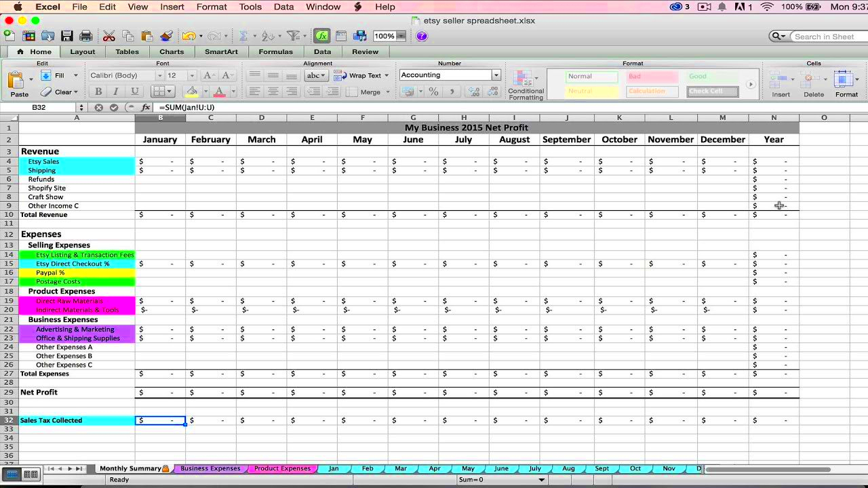
Task: Select the Format Painter brush icon
Action: [166, 36]
